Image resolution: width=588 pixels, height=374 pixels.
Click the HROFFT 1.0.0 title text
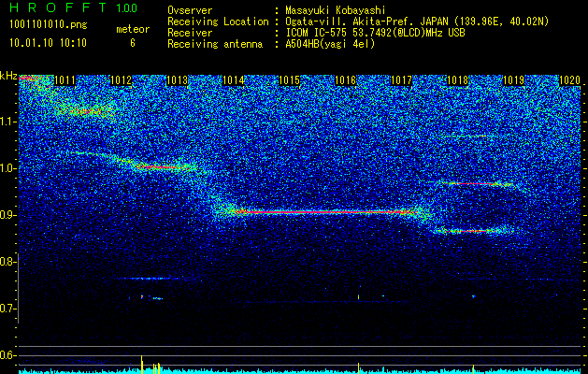[74, 7]
